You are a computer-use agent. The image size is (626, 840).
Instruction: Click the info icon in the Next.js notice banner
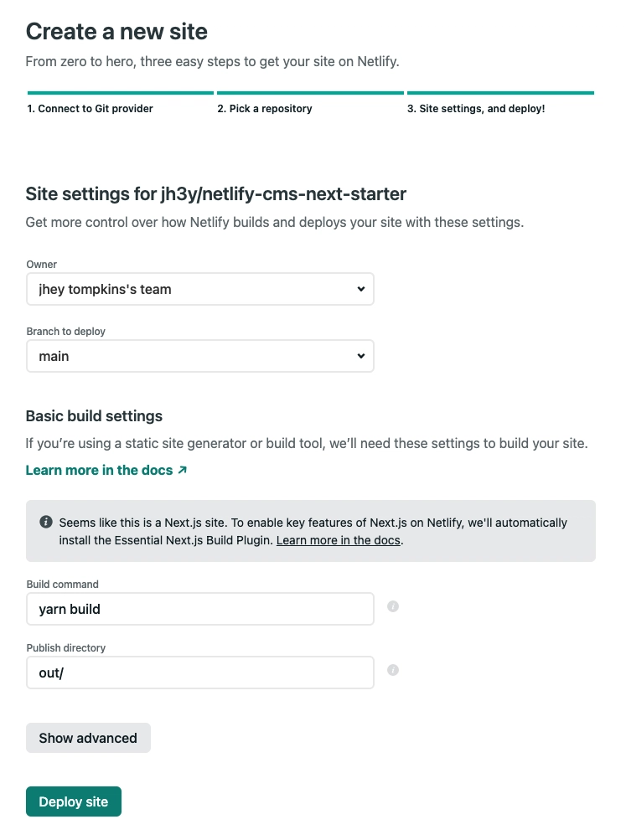[x=46, y=521]
